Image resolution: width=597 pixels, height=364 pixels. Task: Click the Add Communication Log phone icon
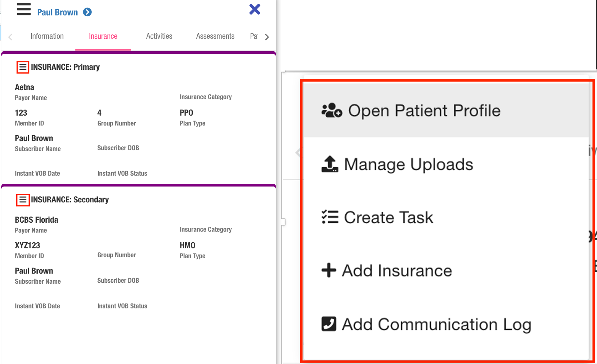point(328,324)
